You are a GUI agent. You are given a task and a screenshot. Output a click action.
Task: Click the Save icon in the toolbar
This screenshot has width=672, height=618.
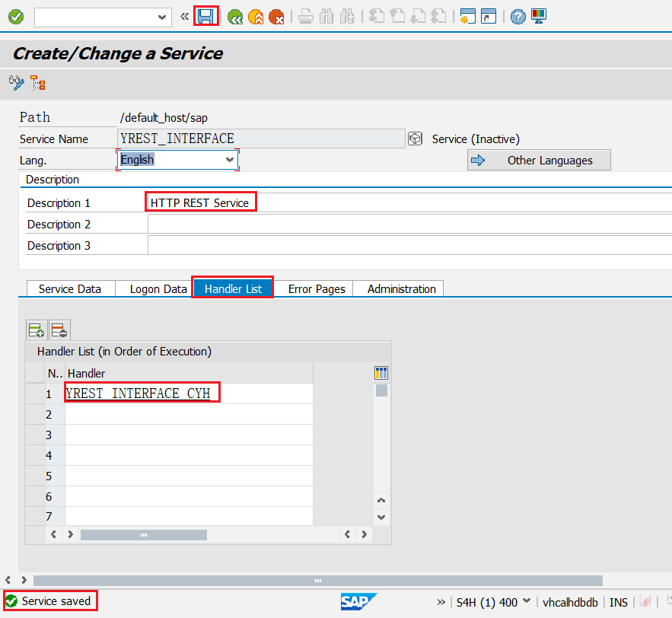pos(206,16)
